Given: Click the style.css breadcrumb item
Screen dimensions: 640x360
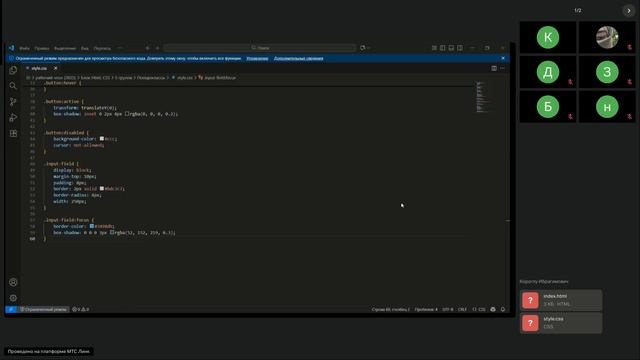Looking at the screenshot, I should pyautogui.click(x=182, y=78).
